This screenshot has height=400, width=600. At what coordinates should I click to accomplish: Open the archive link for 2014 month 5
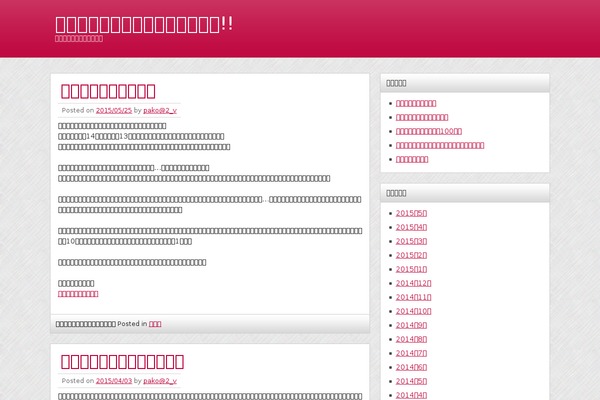tap(411, 381)
